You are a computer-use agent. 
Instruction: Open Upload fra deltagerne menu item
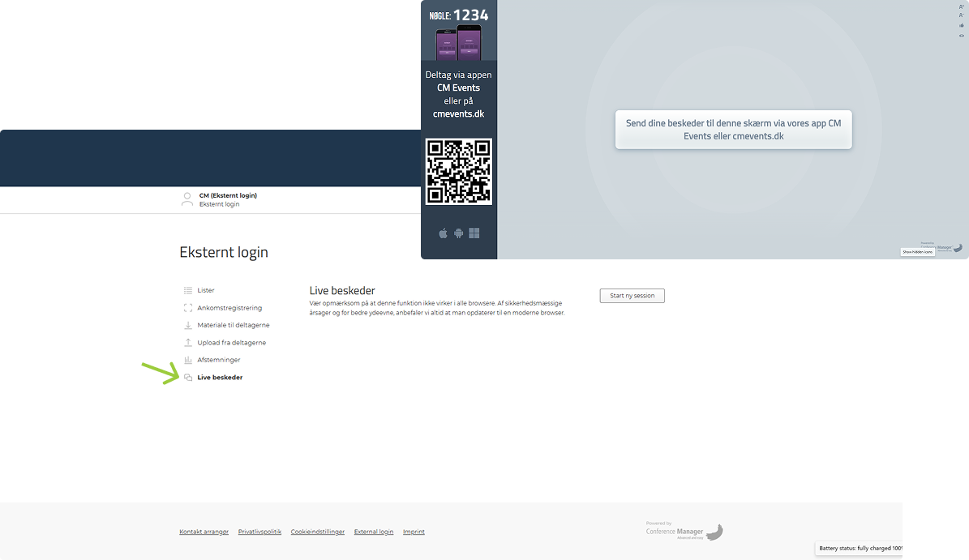click(231, 342)
